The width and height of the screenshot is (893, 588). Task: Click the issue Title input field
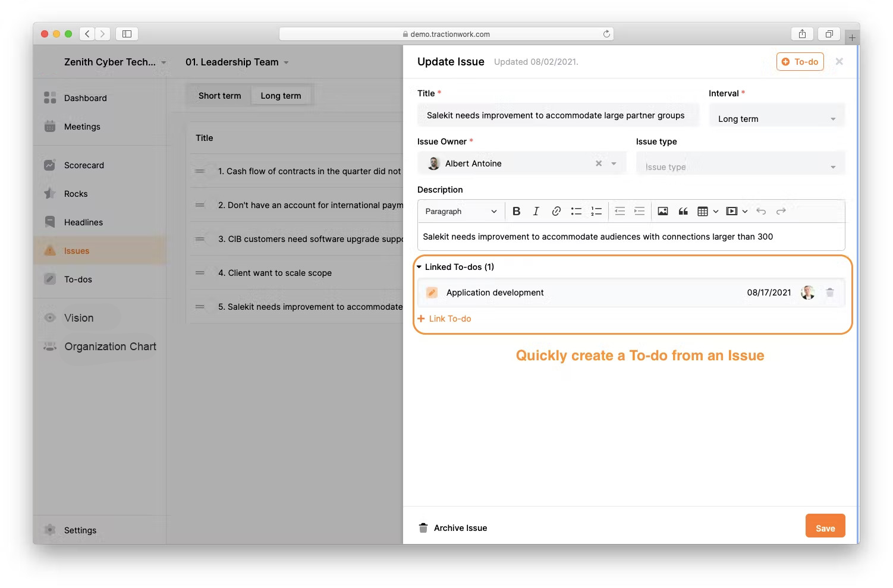click(558, 115)
